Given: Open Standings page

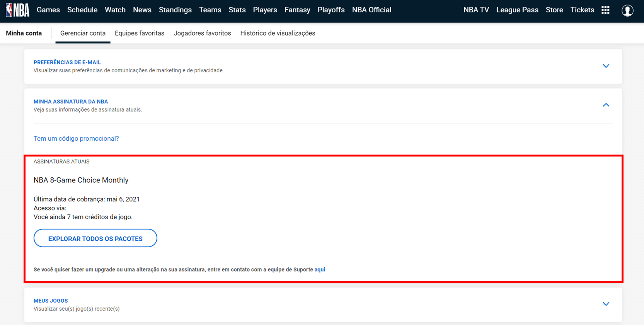Looking at the screenshot, I should (175, 10).
